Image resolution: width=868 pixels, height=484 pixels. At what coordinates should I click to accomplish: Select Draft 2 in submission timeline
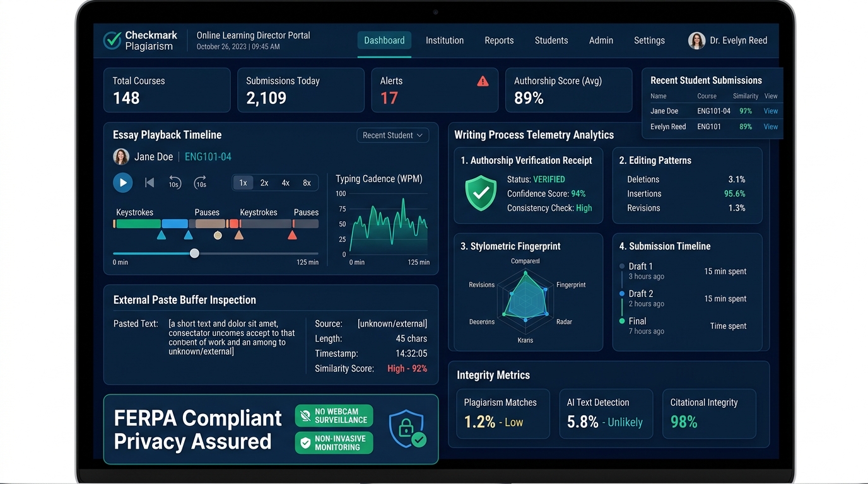click(x=641, y=294)
